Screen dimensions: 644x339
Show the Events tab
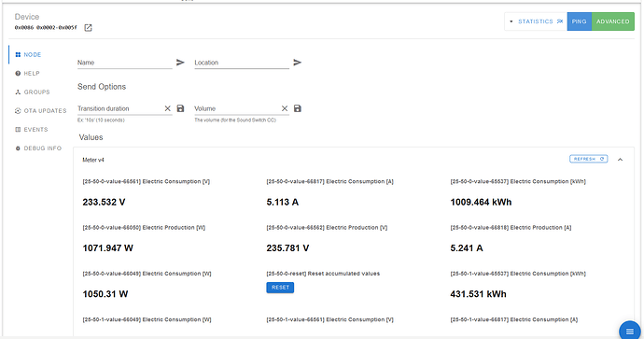click(32, 130)
